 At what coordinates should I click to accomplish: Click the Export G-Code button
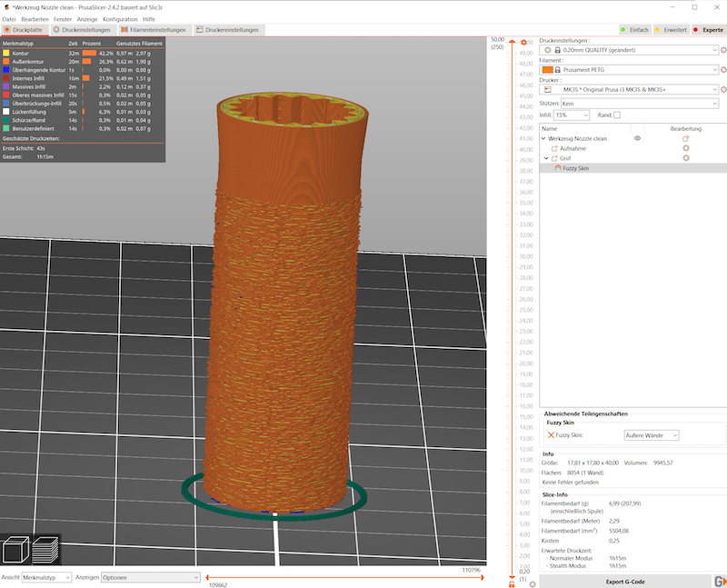tap(625, 582)
